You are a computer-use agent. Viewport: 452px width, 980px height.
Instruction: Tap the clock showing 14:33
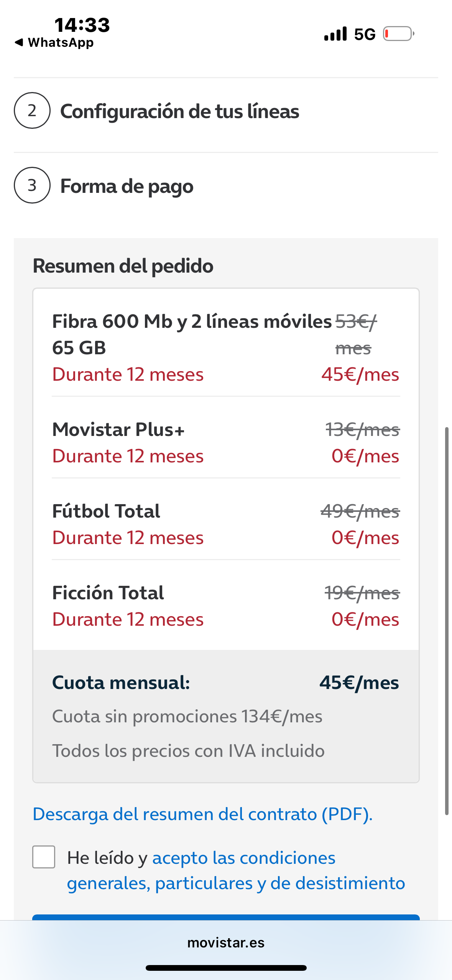point(82,25)
